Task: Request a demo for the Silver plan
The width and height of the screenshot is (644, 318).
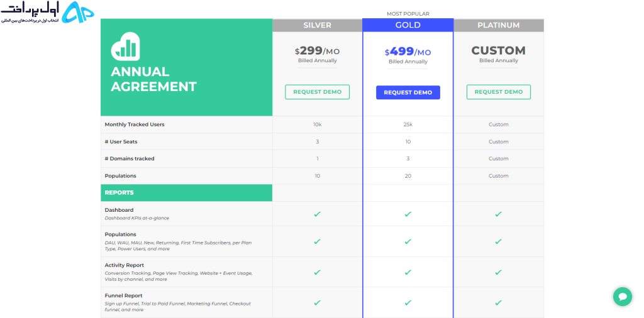Action: 317,92
